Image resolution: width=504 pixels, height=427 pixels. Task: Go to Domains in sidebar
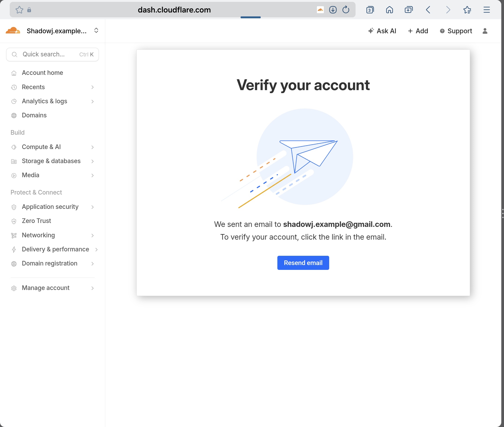(x=34, y=116)
